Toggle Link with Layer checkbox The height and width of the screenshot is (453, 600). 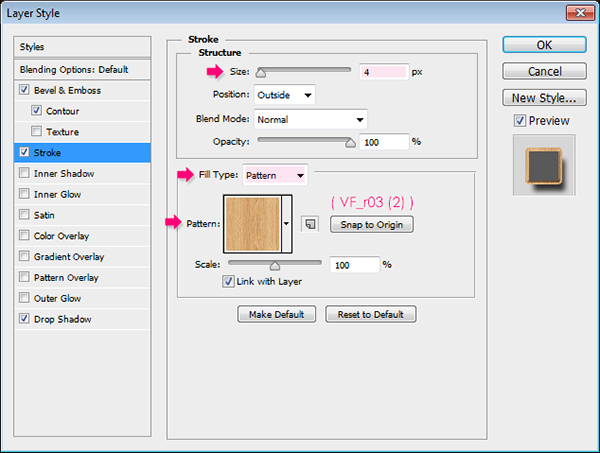coord(229,281)
